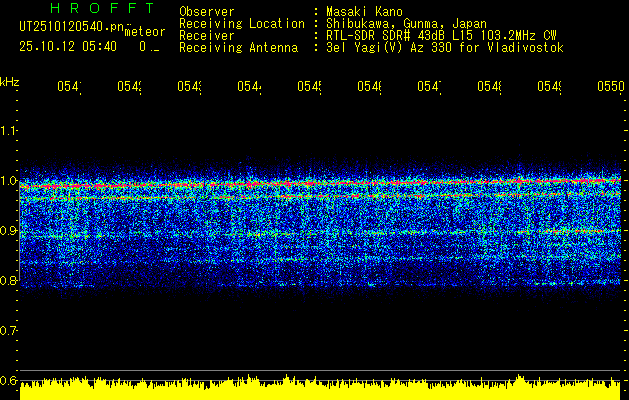
Task: Click the 1.0 kHz axis label
Action: [8, 181]
